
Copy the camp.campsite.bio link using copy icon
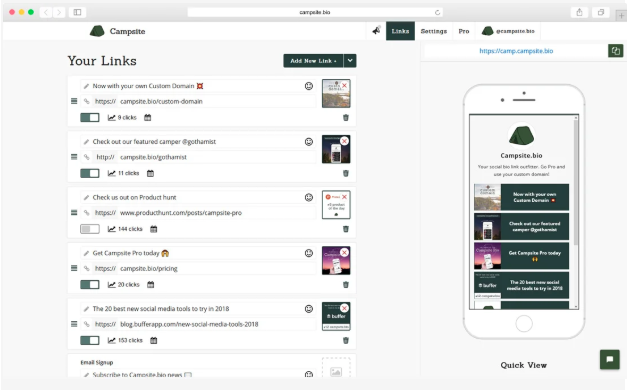[615, 51]
